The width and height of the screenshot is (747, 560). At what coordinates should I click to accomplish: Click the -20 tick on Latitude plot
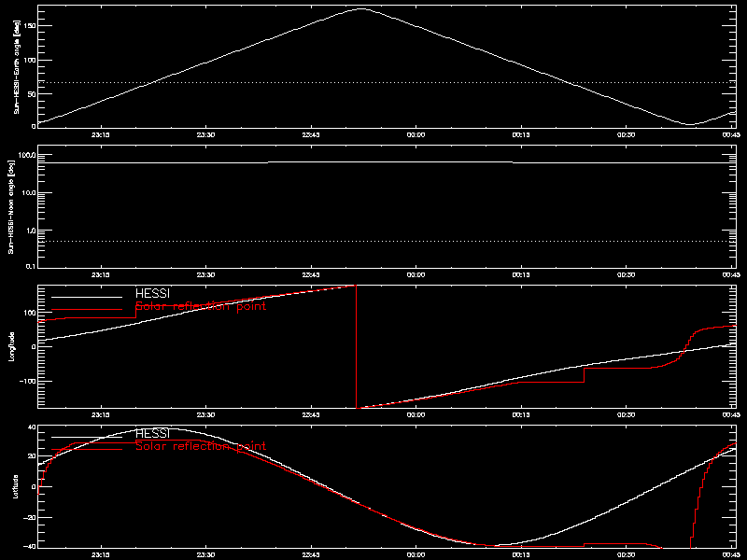(30, 518)
